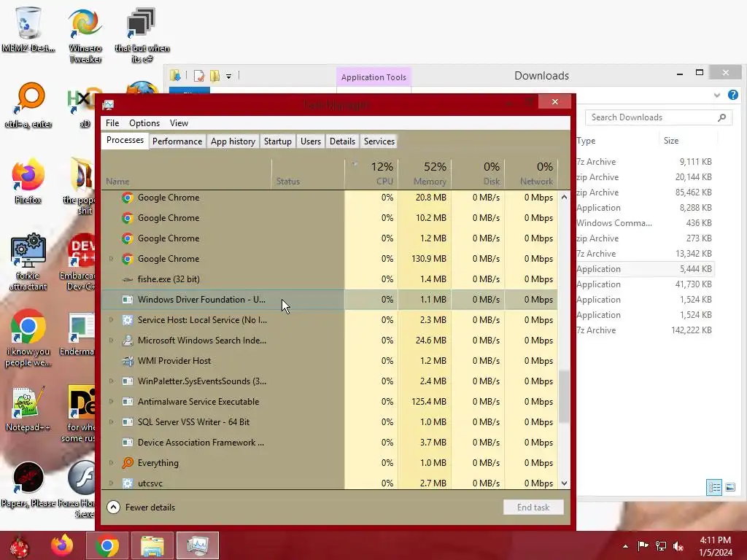Expand Service Host: Local Service process
Screen dimensions: 747x560
[x=111, y=320]
